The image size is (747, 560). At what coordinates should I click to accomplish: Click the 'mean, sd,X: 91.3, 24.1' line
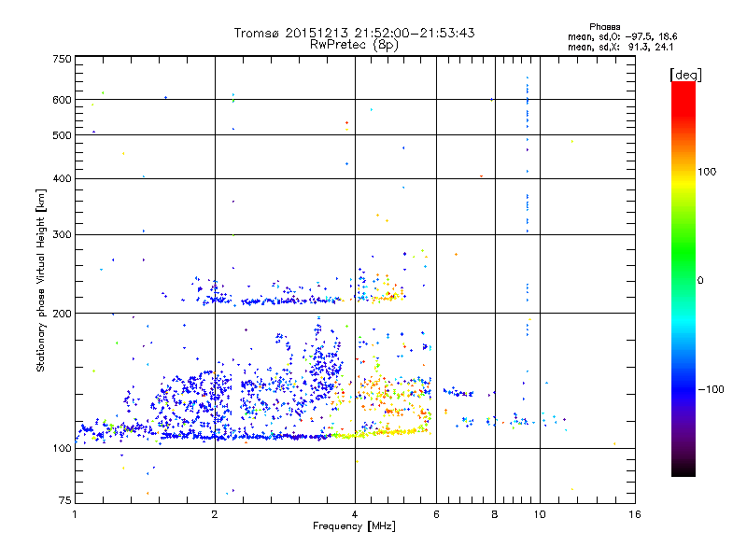(x=620, y=48)
